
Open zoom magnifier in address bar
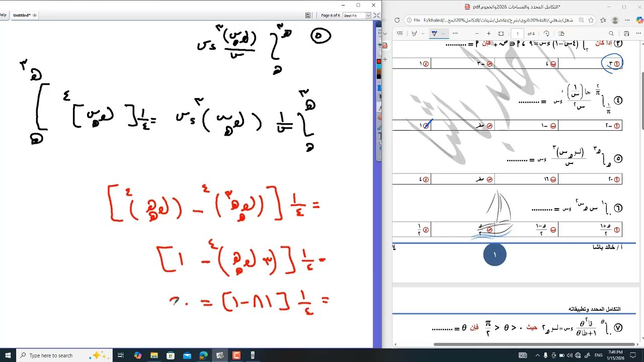click(582, 20)
